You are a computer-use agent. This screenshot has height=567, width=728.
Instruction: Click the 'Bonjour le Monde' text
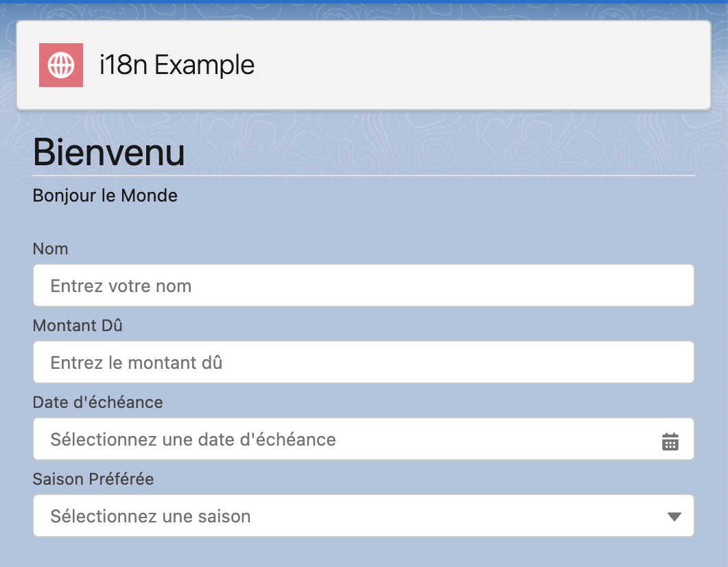pyautogui.click(x=105, y=196)
